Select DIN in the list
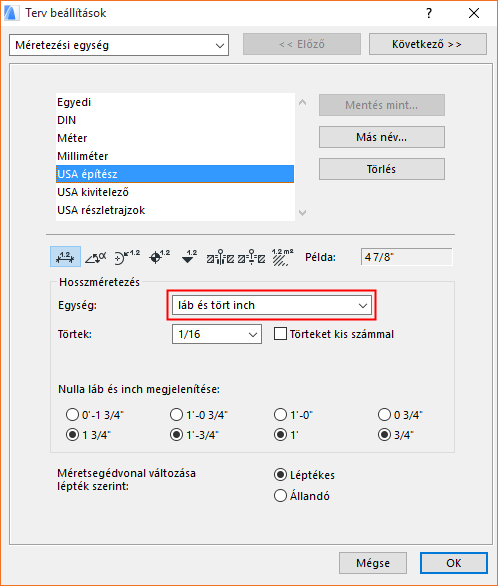This screenshot has height=586, width=498. (x=175, y=120)
